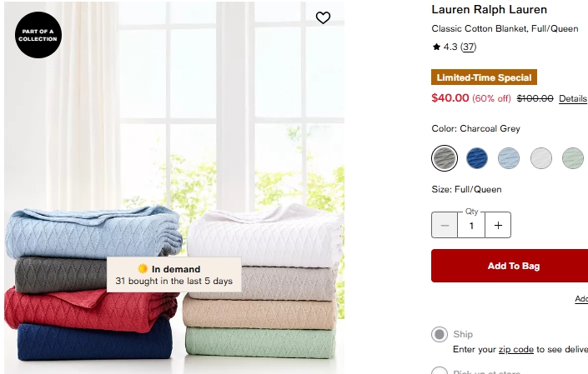Open the stacked blankets product image
Viewport: 588px width, 374px height.
click(174, 187)
